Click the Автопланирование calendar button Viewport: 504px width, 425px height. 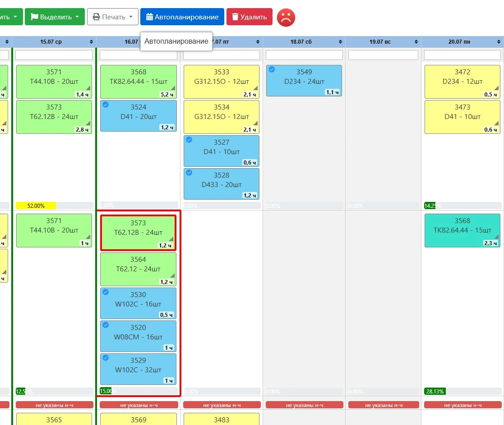pyautogui.click(x=182, y=17)
